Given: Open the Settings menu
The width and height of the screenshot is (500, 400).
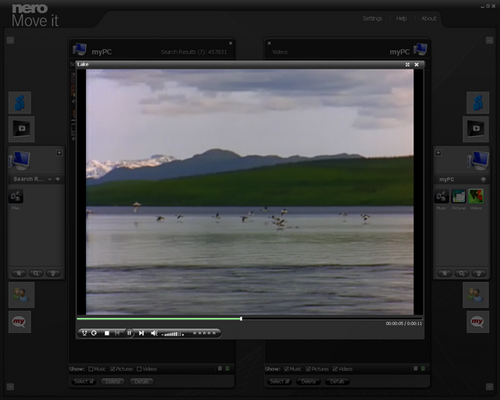Looking at the screenshot, I should (x=372, y=19).
